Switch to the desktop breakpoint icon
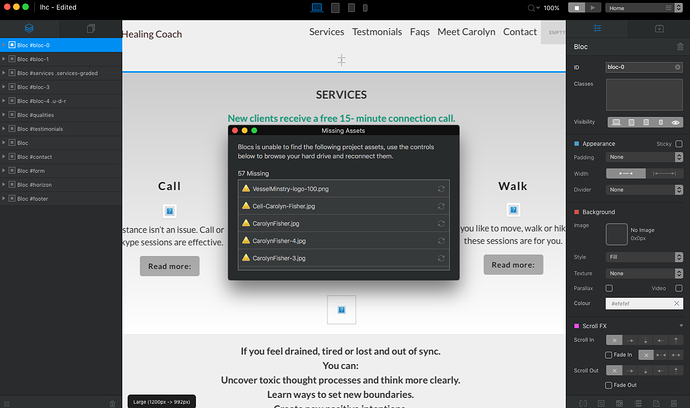The image size is (690, 408). point(317,8)
